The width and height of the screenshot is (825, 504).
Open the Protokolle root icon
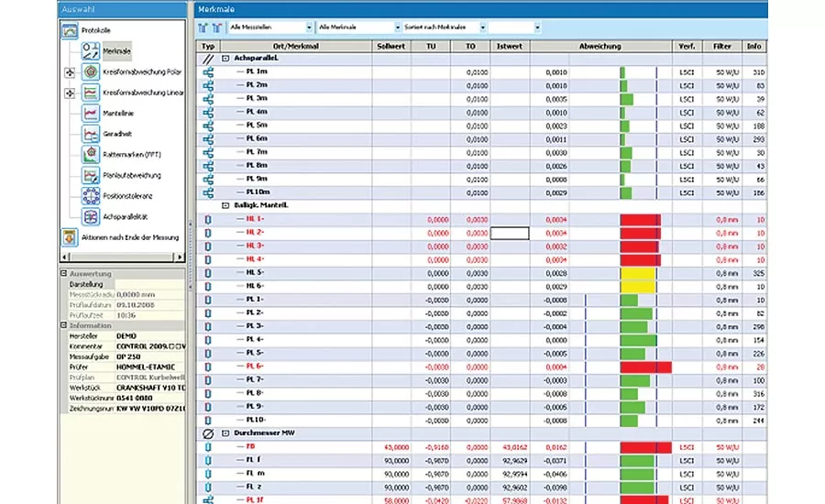69,30
